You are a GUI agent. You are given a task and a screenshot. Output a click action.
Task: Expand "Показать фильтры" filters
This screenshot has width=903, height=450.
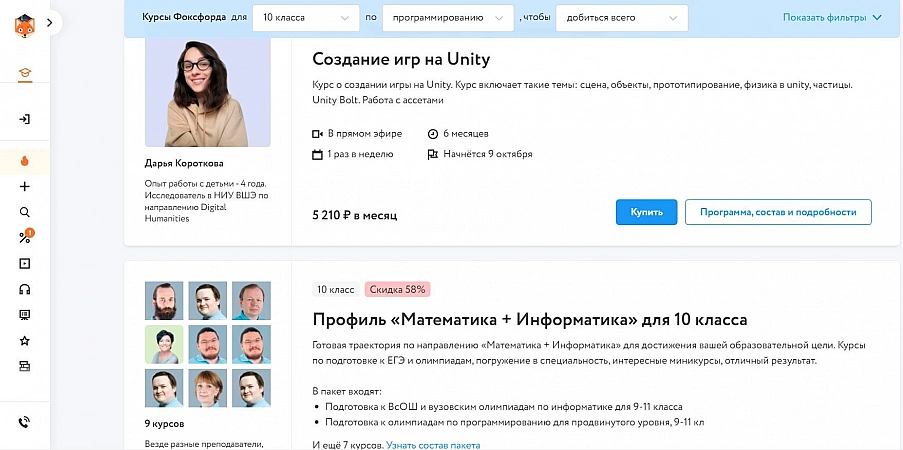[x=832, y=17]
